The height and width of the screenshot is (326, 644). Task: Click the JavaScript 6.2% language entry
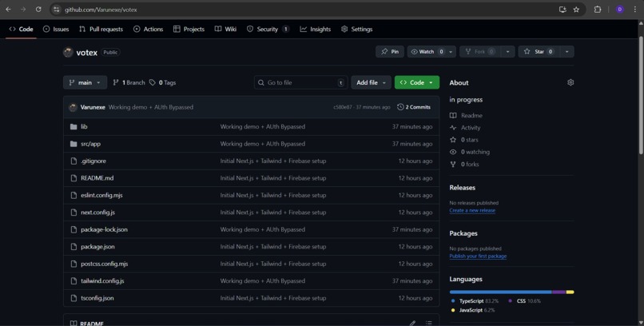(472, 310)
